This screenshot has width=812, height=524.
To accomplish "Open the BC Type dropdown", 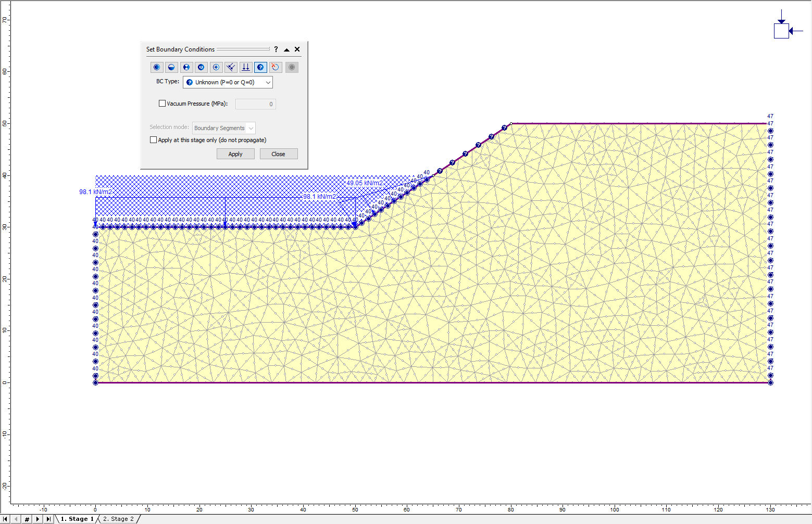I will point(267,82).
